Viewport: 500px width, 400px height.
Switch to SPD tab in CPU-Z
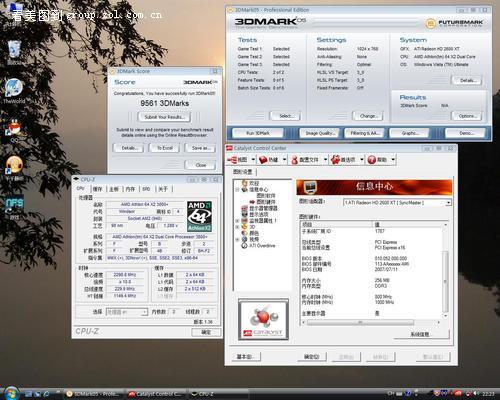(x=146, y=189)
